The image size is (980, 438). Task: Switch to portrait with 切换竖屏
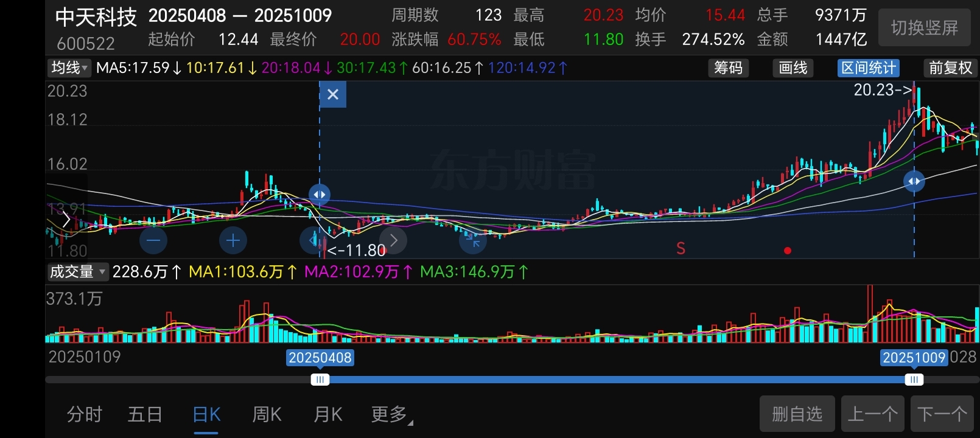click(x=925, y=27)
